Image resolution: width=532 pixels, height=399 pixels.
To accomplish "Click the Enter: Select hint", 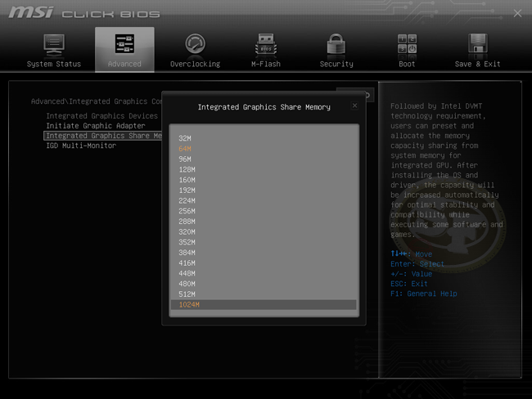I will coord(417,264).
